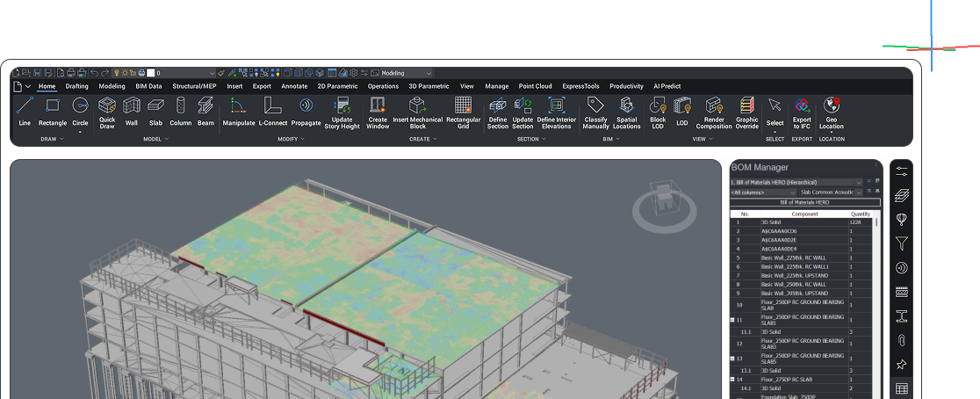Open Render Composition
Image resolution: width=980 pixels, height=399 pixels.
click(x=714, y=113)
